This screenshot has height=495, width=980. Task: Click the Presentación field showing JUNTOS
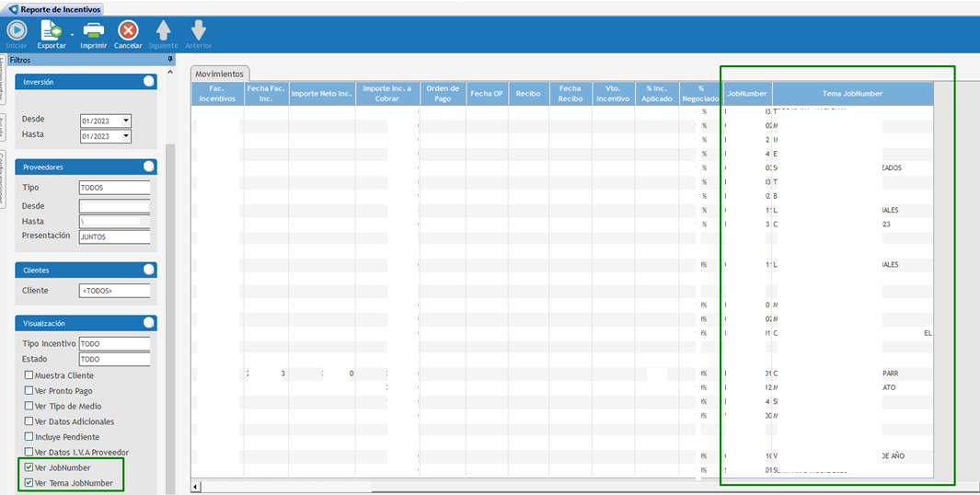pos(114,236)
